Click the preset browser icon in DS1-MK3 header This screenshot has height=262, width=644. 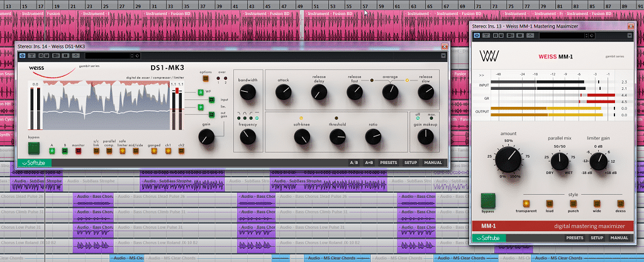(x=137, y=56)
